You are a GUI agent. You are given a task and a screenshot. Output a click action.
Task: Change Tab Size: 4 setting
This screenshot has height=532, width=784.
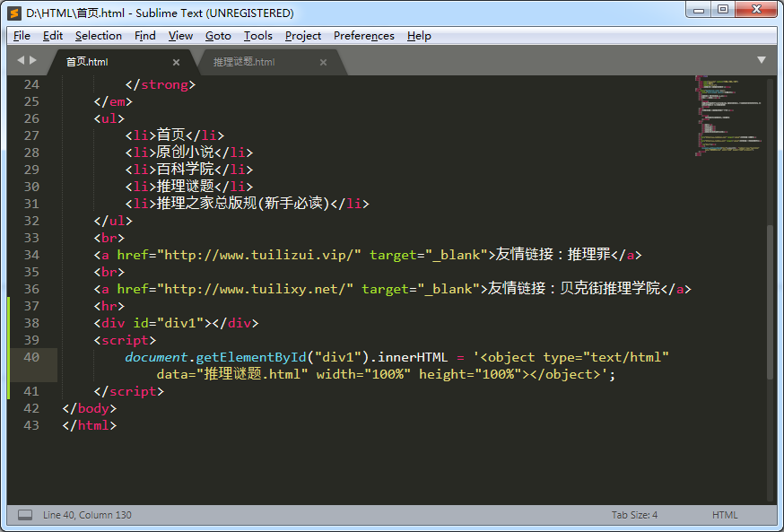pos(634,515)
